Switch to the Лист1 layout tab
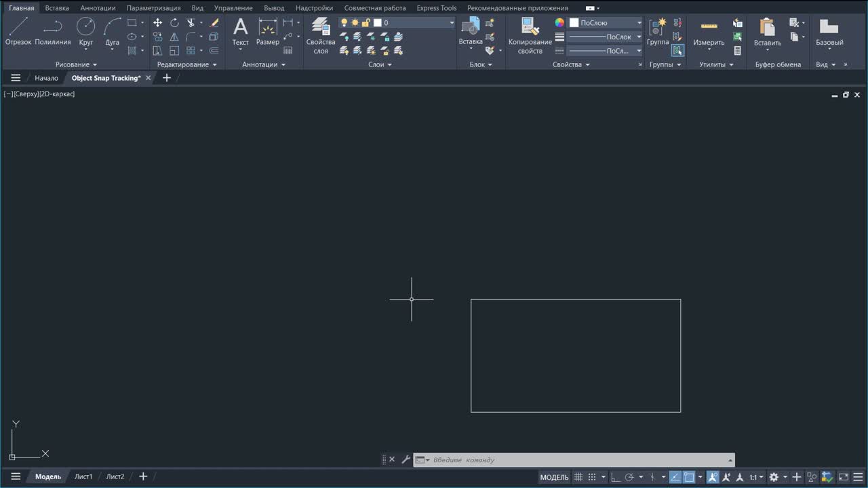Image resolution: width=868 pixels, height=488 pixels. [x=83, y=476]
